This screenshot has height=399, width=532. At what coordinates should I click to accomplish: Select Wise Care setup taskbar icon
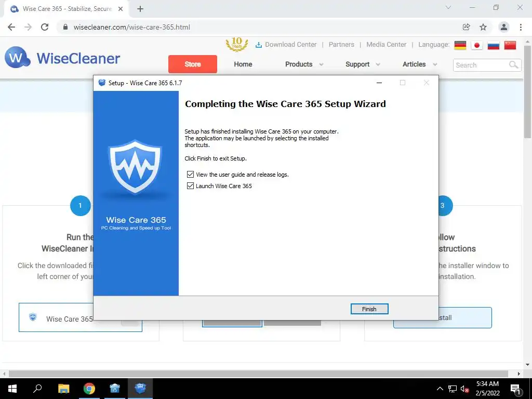click(x=140, y=389)
